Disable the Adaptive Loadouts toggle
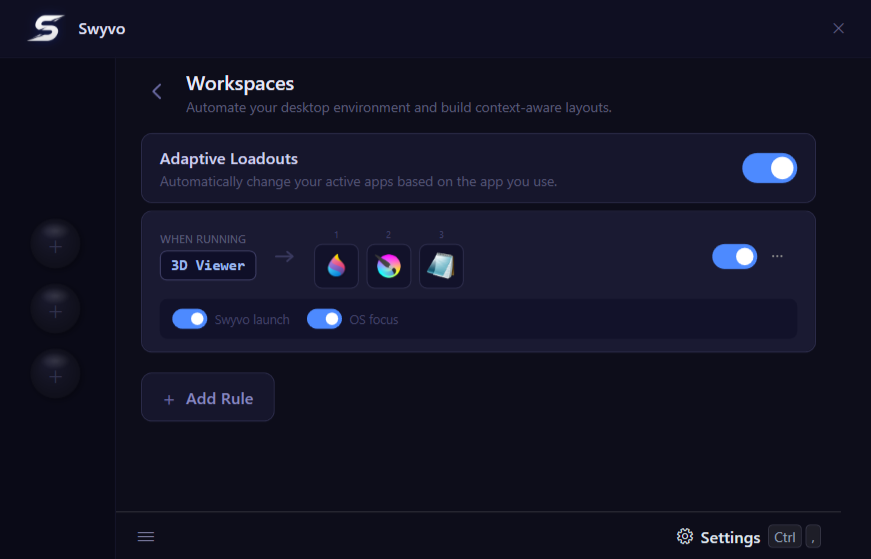The height and width of the screenshot is (559, 871). coord(769,168)
